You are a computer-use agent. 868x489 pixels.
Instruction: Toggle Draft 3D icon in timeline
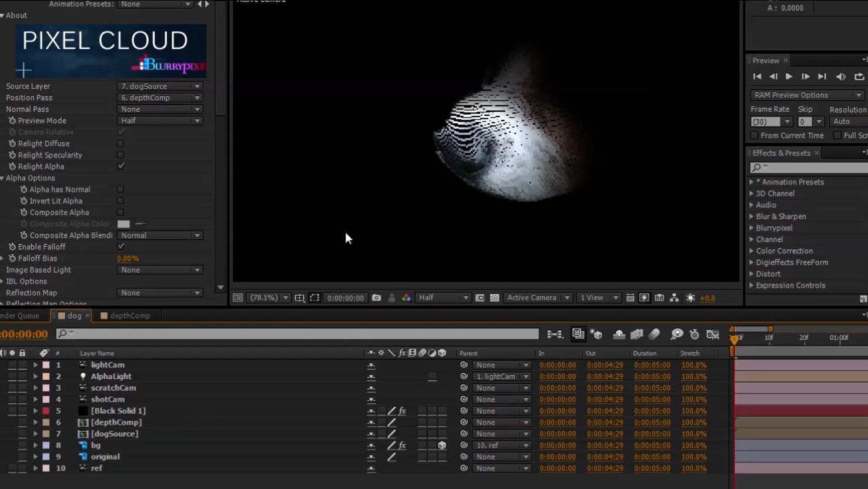tap(596, 334)
